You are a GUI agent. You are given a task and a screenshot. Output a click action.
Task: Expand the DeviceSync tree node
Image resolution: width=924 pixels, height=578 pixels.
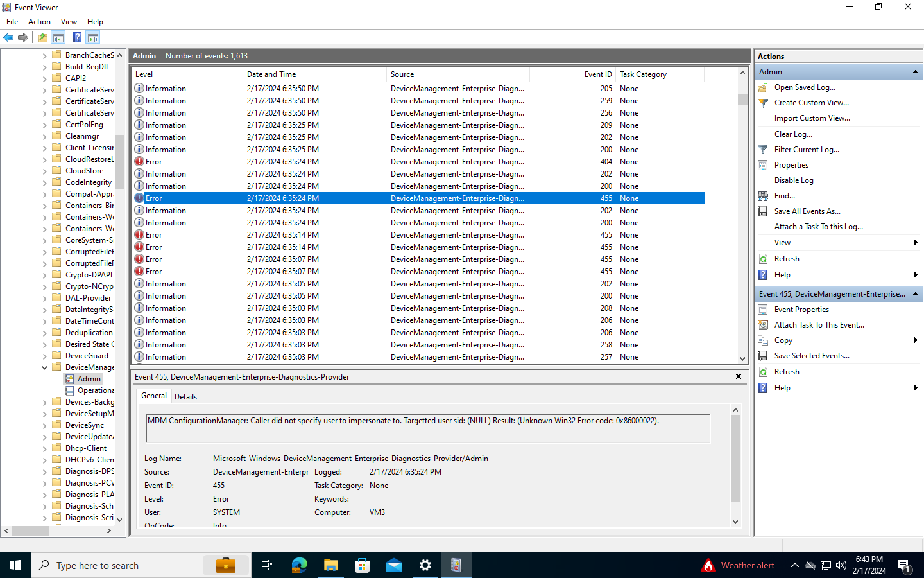point(44,425)
